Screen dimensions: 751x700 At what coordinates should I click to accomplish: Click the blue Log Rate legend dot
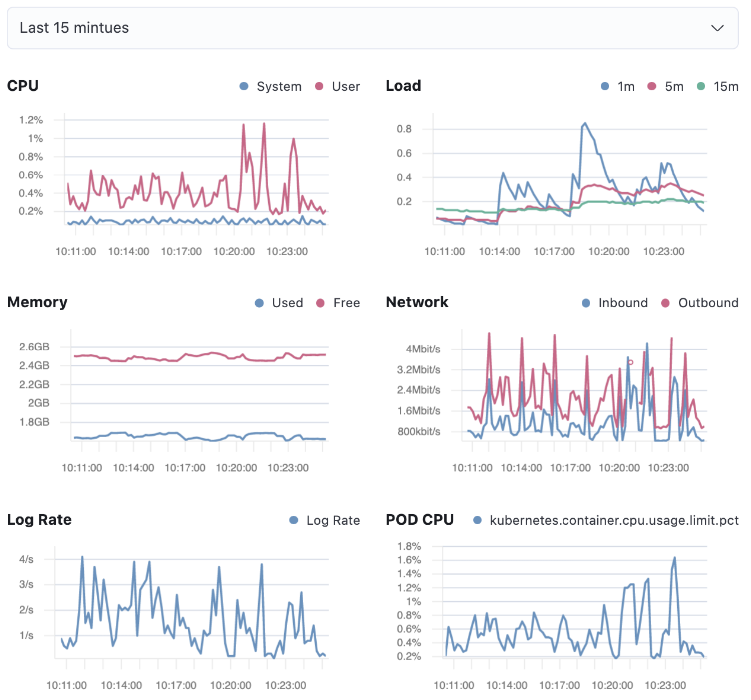pos(293,520)
